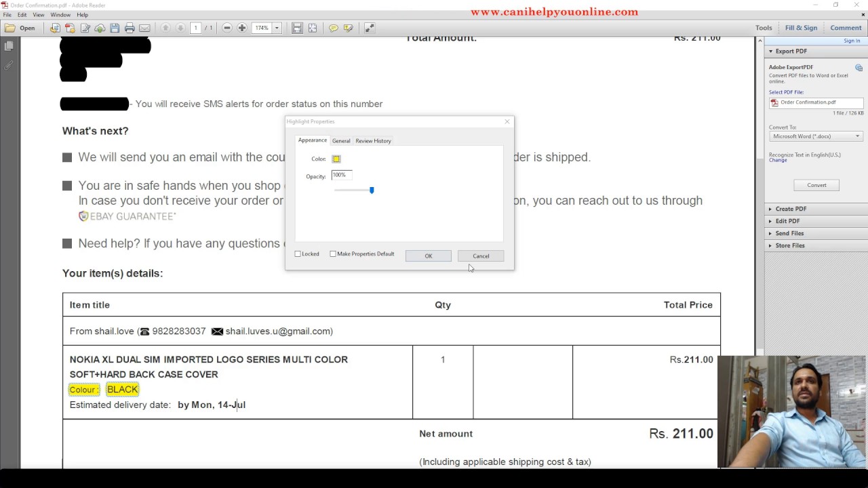
Task: Click the Opacity slider handle
Action: (x=372, y=190)
